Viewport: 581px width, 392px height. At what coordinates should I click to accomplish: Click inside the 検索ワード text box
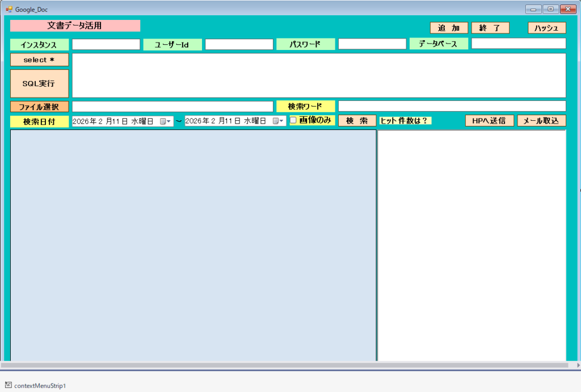click(452, 106)
